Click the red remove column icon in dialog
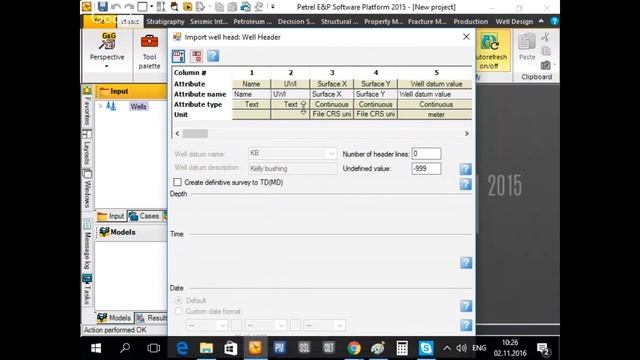 [x=196, y=56]
